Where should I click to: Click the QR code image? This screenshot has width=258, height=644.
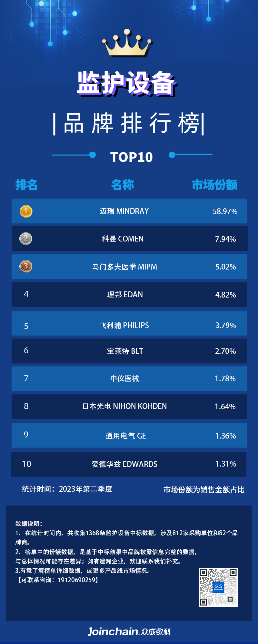point(218,587)
